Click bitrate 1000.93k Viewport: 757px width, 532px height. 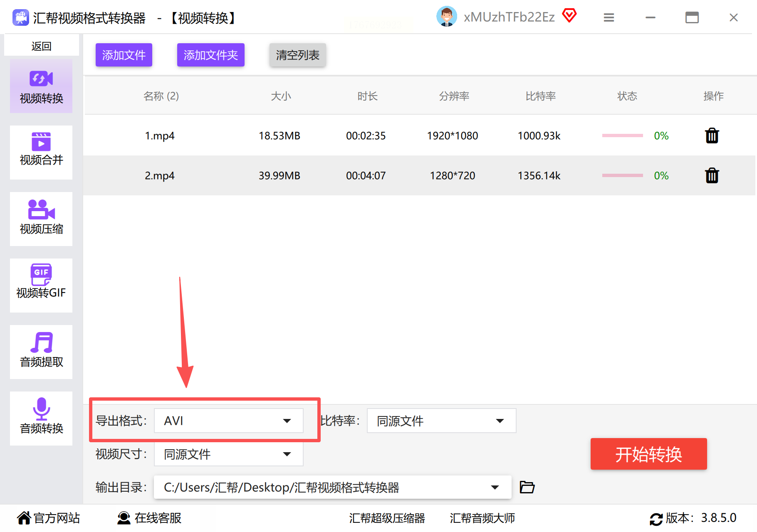pyautogui.click(x=539, y=136)
